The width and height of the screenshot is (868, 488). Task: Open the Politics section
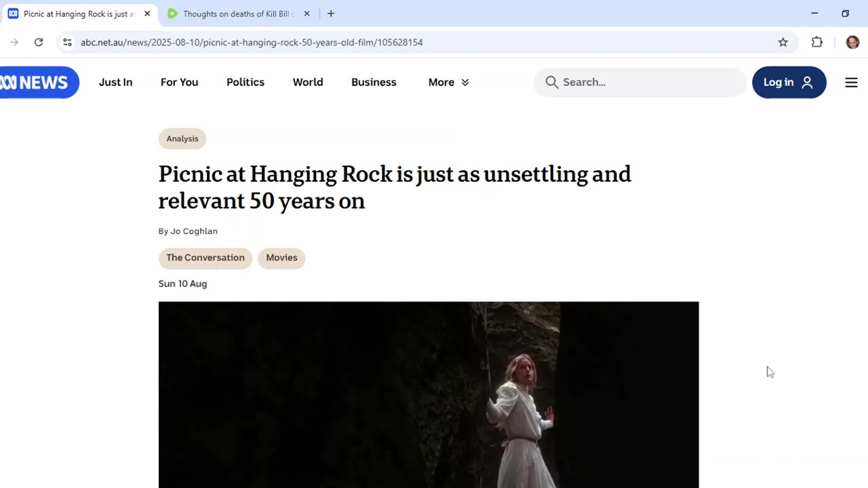point(245,82)
